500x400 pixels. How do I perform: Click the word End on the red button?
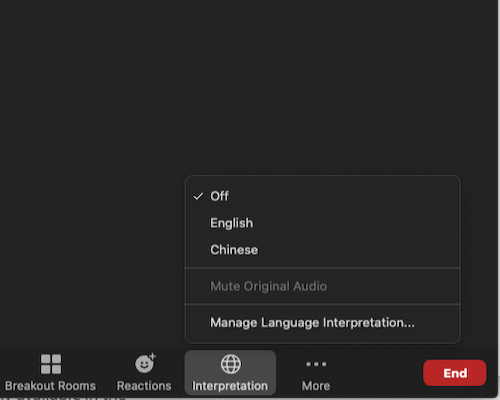click(x=455, y=373)
